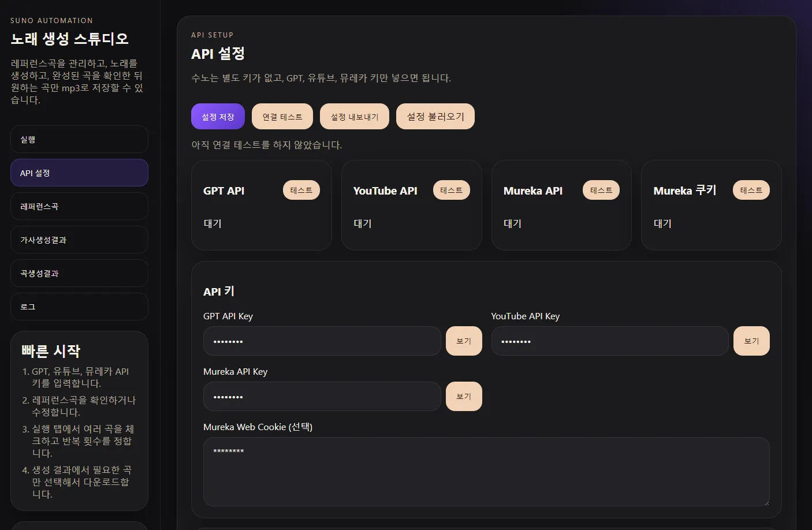Viewport: 812px width, 530px height.
Task: Click into the YouTube API Key field
Action: click(x=609, y=341)
